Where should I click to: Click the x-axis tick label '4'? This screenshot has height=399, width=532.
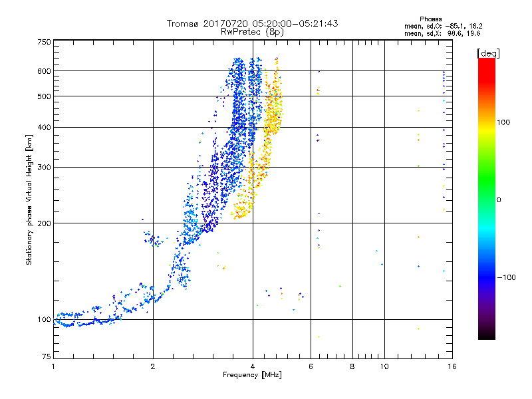(x=253, y=366)
